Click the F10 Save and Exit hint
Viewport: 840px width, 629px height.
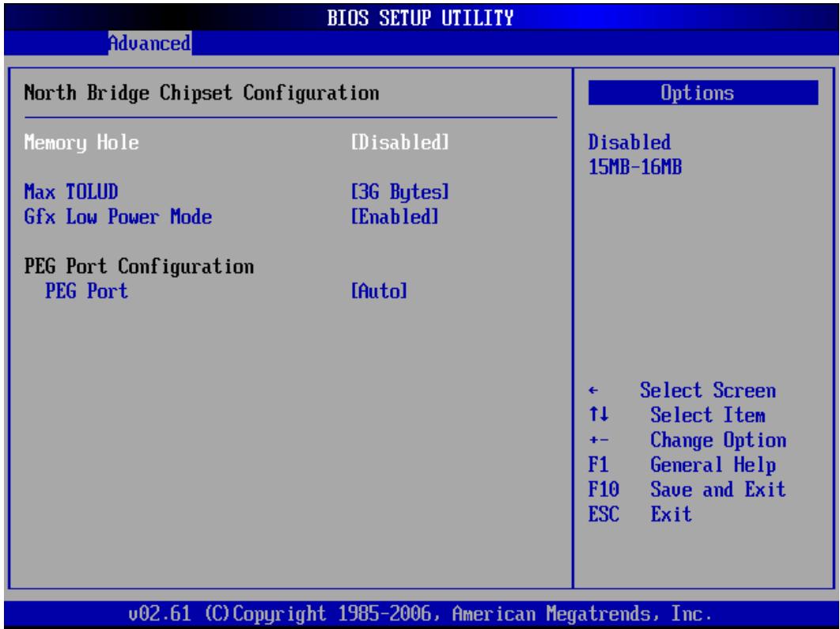[x=687, y=489]
